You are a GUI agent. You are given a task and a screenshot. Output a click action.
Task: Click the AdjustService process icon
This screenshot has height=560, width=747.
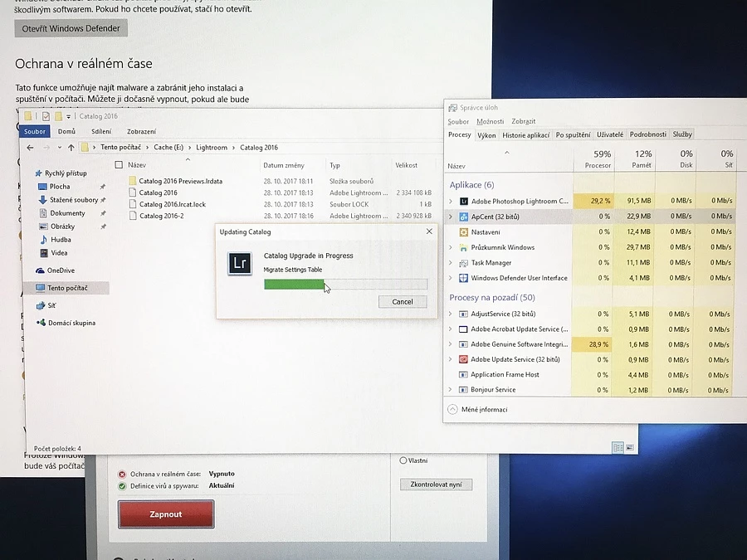(x=463, y=314)
